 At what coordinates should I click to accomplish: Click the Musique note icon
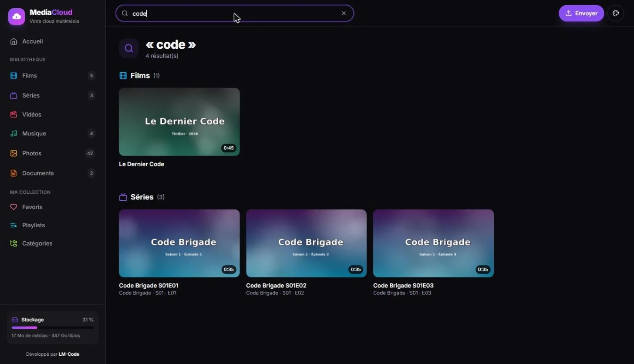[13, 134]
